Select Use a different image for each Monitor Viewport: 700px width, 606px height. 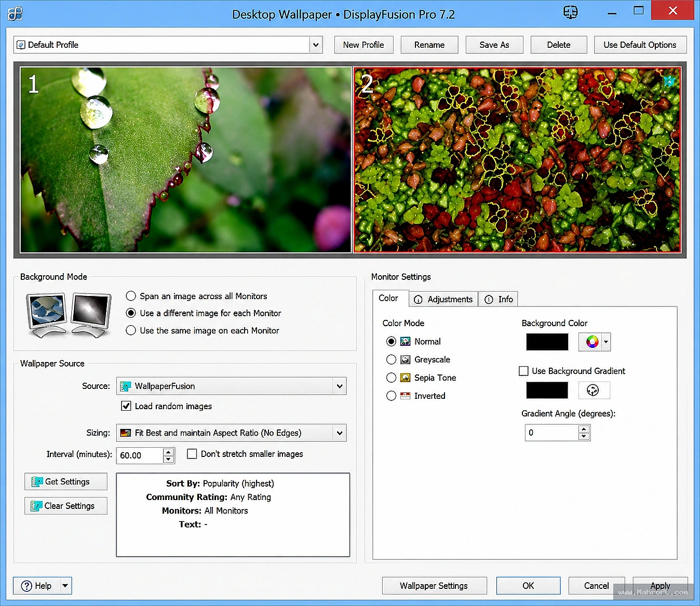(131, 313)
